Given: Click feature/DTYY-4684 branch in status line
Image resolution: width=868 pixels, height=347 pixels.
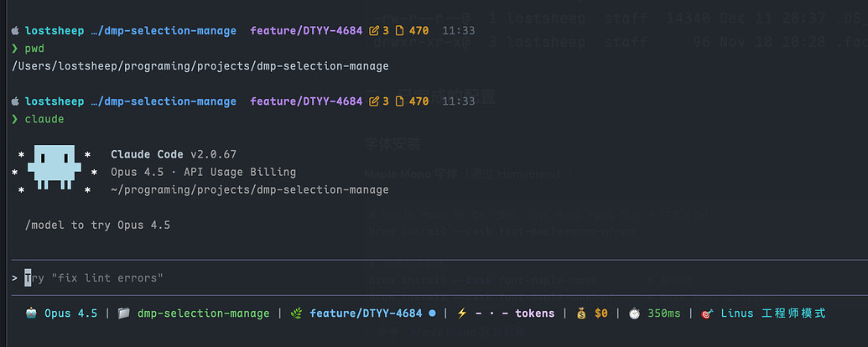Looking at the screenshot, I should click(366, 313).
